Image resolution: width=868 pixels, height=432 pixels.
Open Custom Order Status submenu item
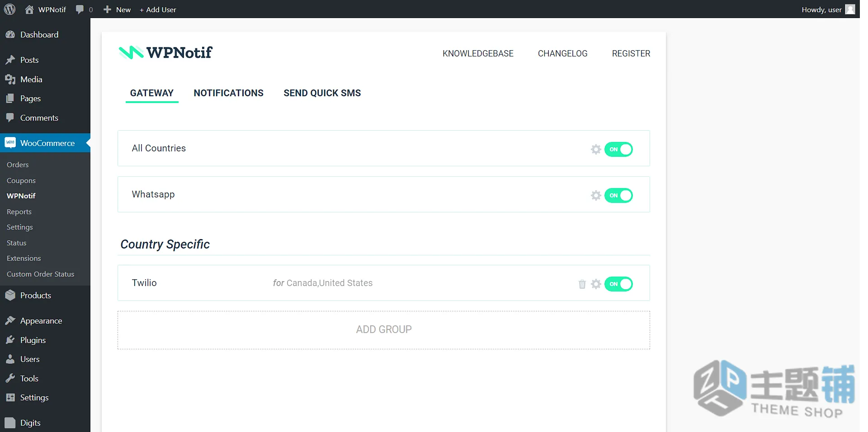click(41, 274)
